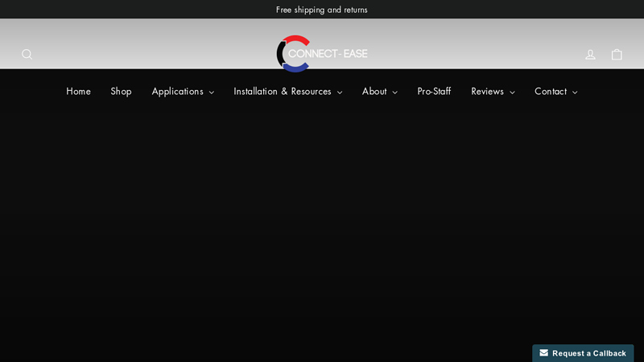
Task: Open the Pro-Staff page
Action: click(434, 91)
